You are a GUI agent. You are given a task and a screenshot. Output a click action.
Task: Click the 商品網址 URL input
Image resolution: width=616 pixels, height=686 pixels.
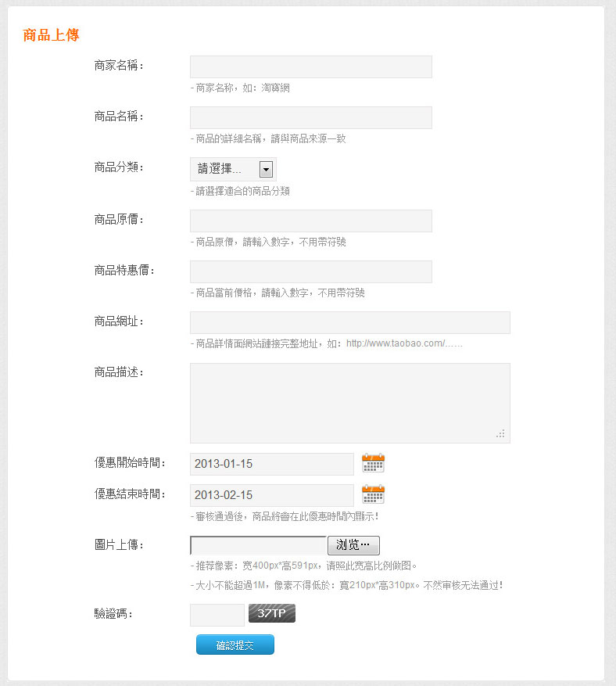[349, 322]
